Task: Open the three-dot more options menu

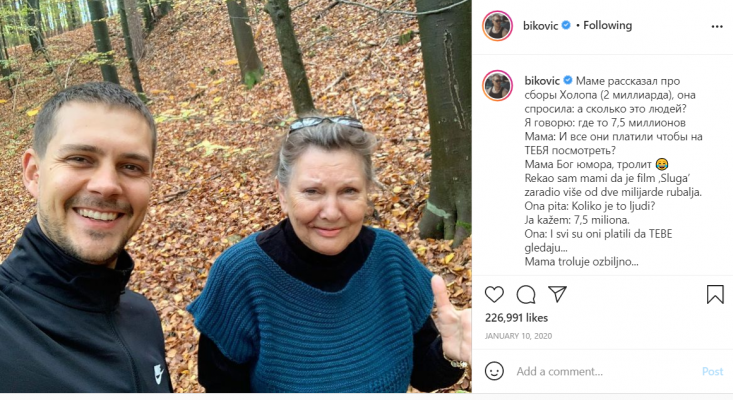Action: point(717,27)
